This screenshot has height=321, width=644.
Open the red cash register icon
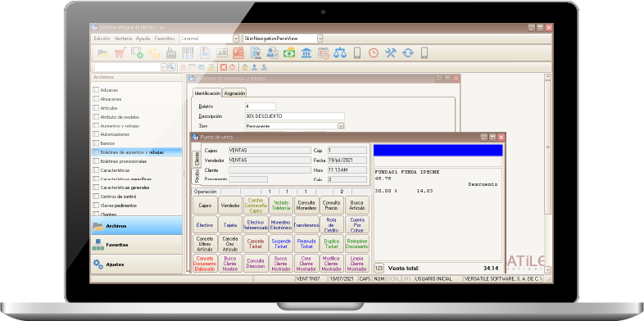pos(238,53)
